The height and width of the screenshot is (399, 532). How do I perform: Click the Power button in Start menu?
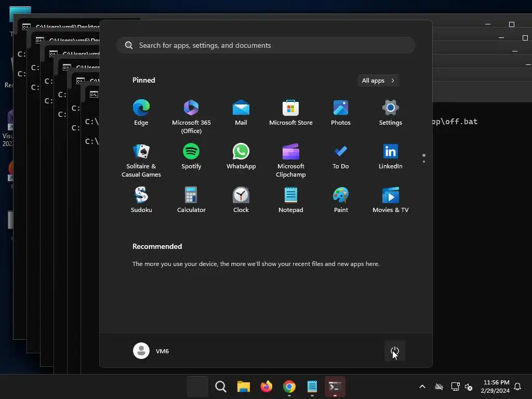click(x=395, y=351)
